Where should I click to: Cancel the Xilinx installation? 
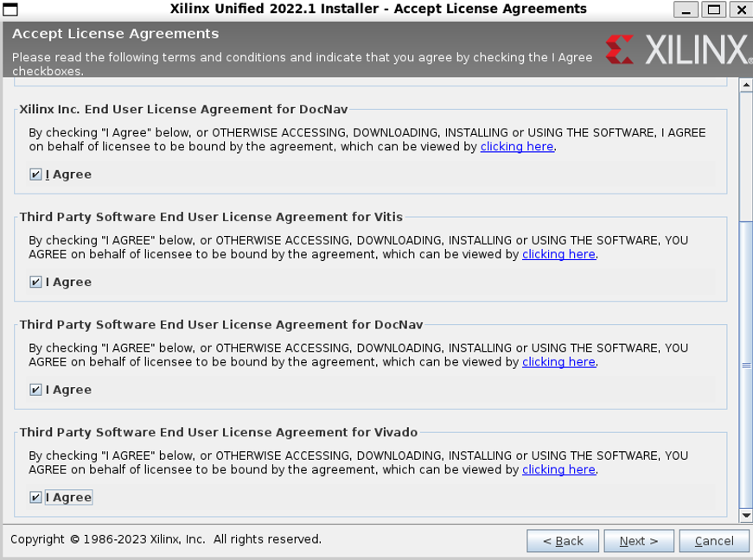(x=714, y=541)
